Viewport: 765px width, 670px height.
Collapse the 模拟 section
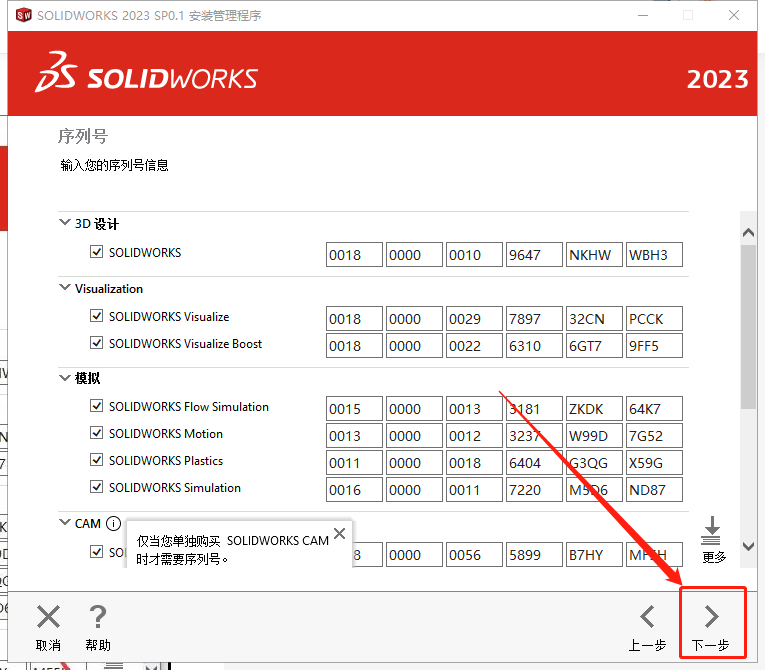point(65,378)
